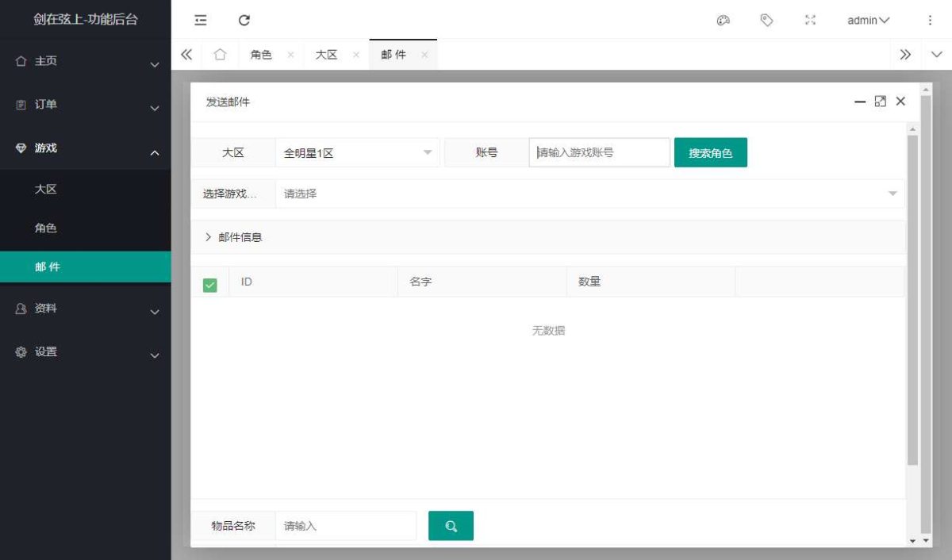Open the tab options dropdown chevron
The height and width of the screenshot is (560, 952).
click(936, 55)
